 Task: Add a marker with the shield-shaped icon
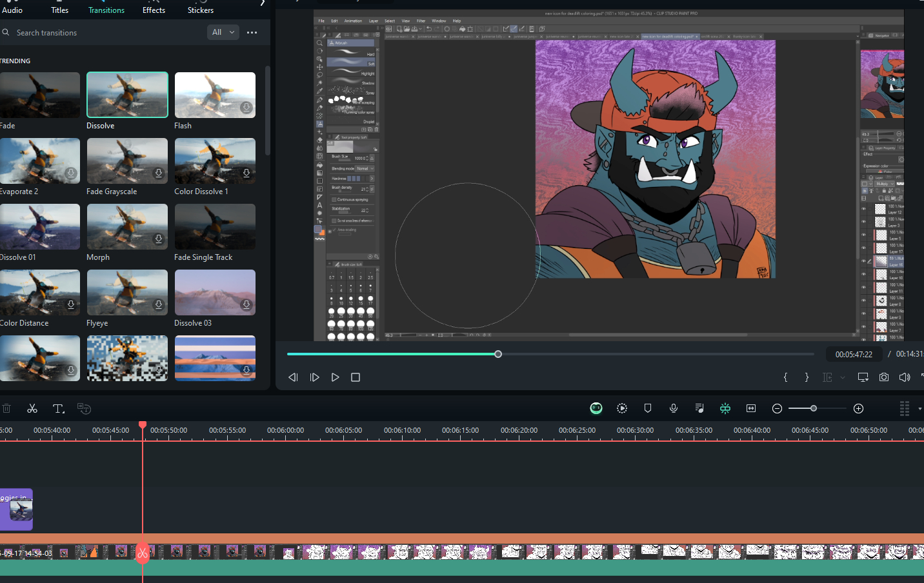click(648, 408)
